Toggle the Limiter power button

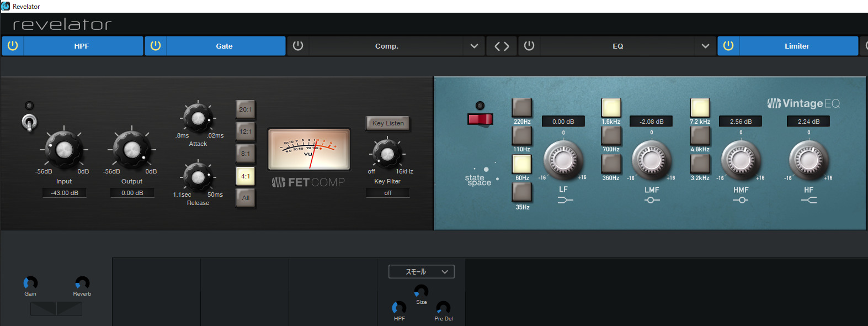728,46
